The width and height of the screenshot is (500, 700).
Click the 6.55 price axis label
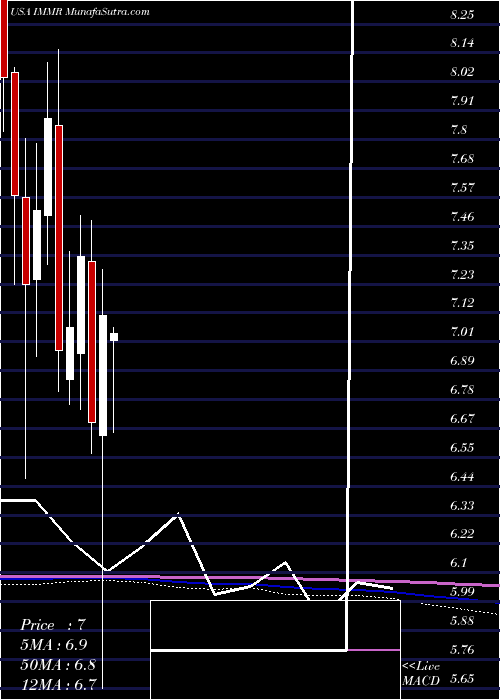coord(462,448)
